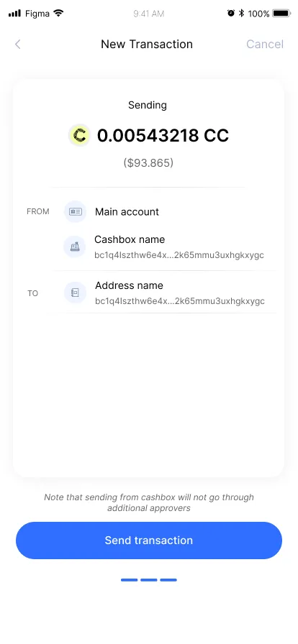Tap the Wi-Fi icon in status bar
Viewport: 298px width, 644px height.
[x=58, y=13]
